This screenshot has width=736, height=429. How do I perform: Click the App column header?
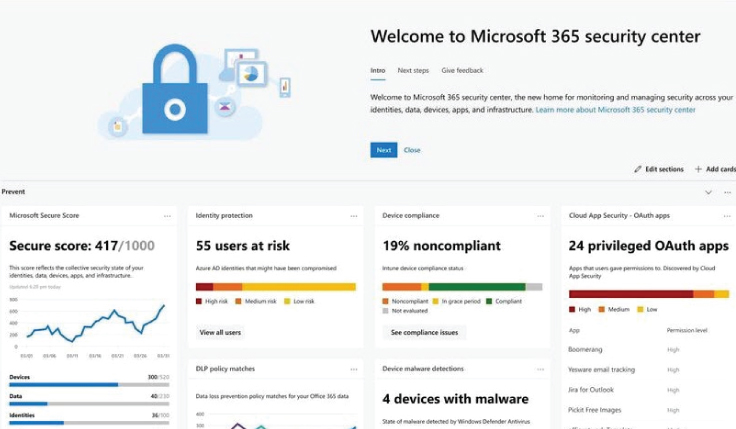click(x=574, y=330)
